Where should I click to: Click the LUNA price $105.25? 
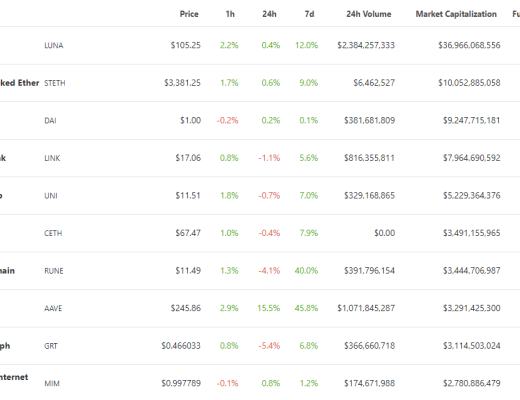coord(186,45)
